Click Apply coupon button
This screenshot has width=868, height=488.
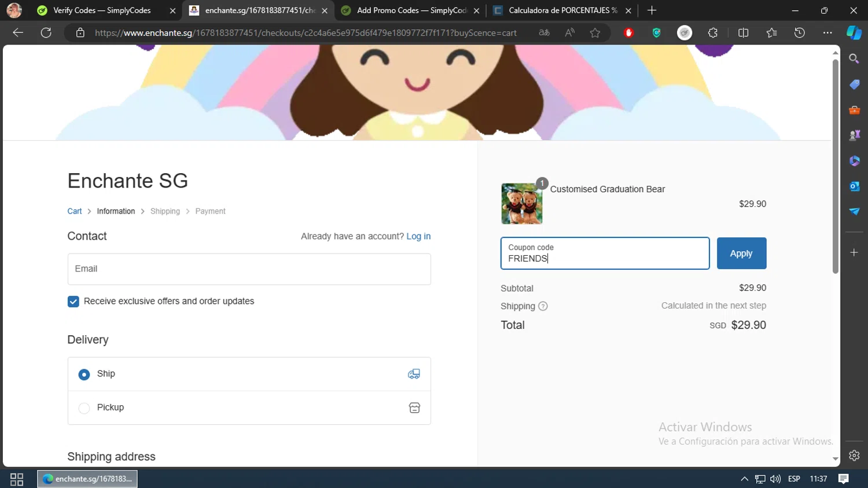(x=741, y=253)
